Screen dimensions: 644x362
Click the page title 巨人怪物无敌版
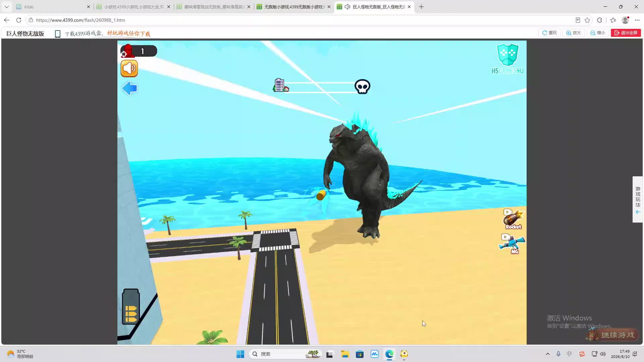(x=25, y=34)
